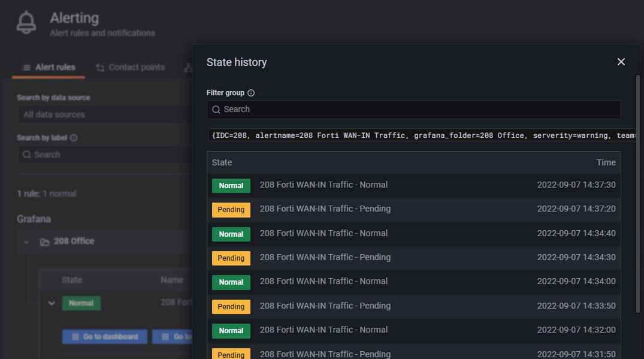
Task: Click the Pending badge at 14:37:20
Action: [231, 210]
